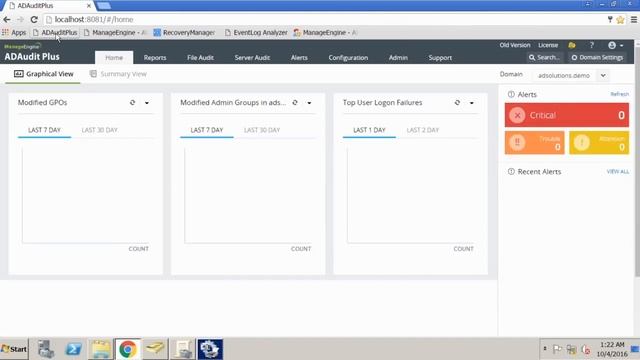Open Server Manager on the taskbar
Viewport: 640px width, 360px height.
[46, 349]
